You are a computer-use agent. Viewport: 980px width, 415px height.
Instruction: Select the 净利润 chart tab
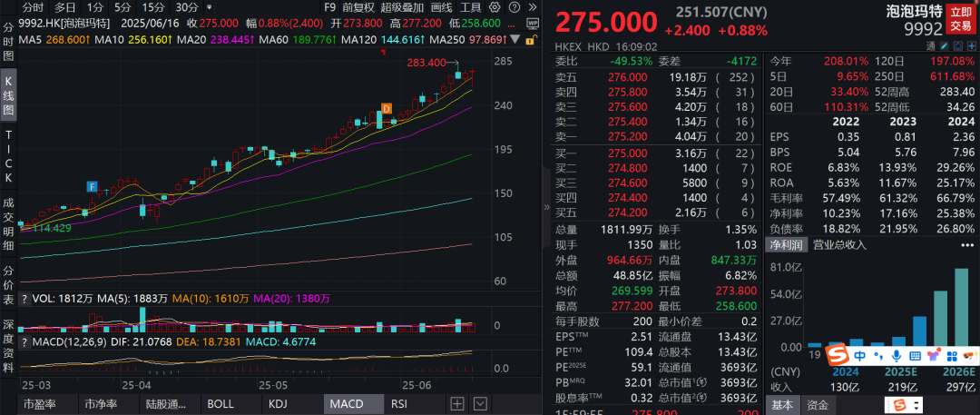point(786,245)
